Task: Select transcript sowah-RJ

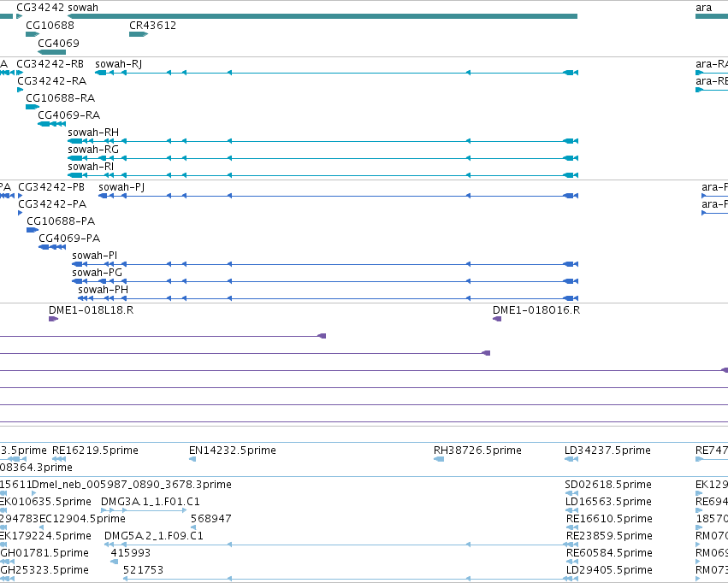Action: (x=336, y=73)
